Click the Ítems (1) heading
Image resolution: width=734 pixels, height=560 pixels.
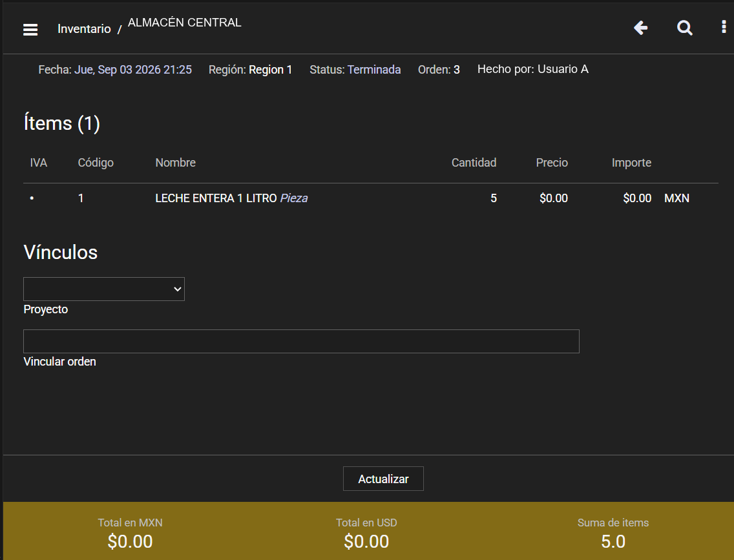pos(62,123)
